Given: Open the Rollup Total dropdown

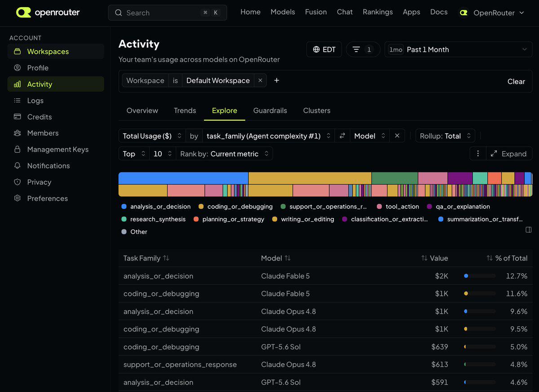Looking at the screenshot, I should (x=446, y=136).
